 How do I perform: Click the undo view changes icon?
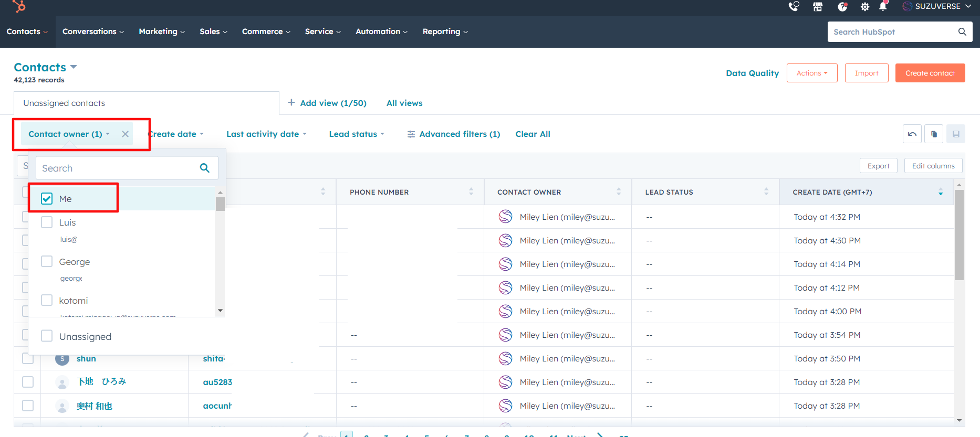(912, 134)
